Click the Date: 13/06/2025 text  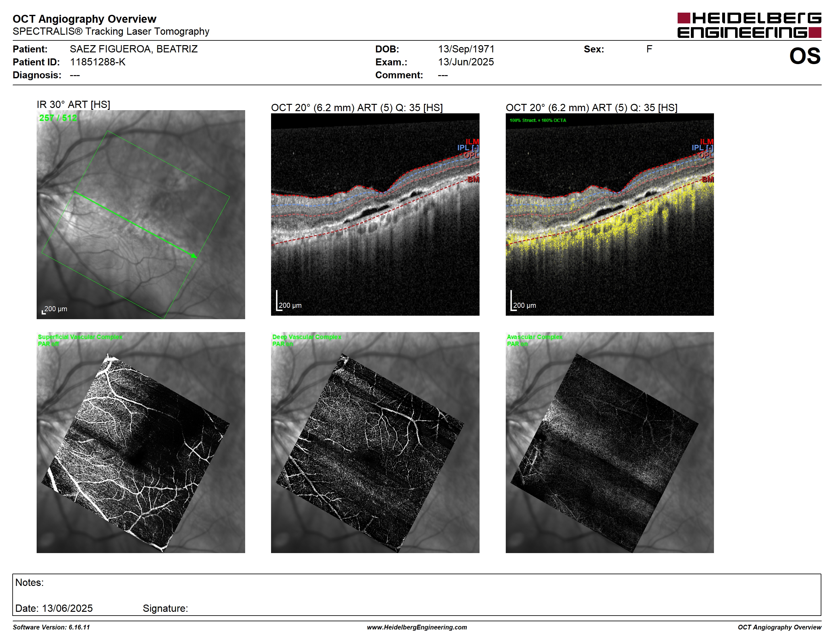pyautogui.click(x=54, y=608)
